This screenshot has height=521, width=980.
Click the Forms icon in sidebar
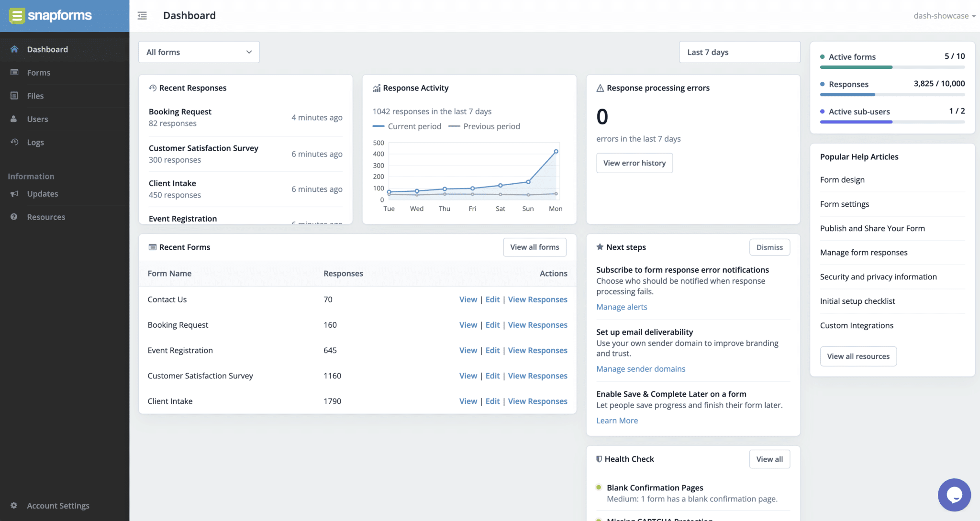point(14,72)
